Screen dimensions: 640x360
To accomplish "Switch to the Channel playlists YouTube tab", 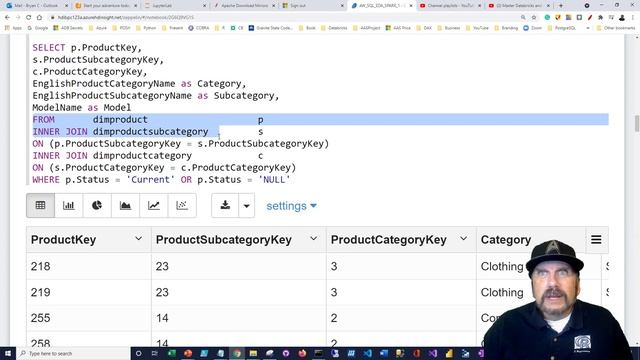I will (x=450, y=6).
